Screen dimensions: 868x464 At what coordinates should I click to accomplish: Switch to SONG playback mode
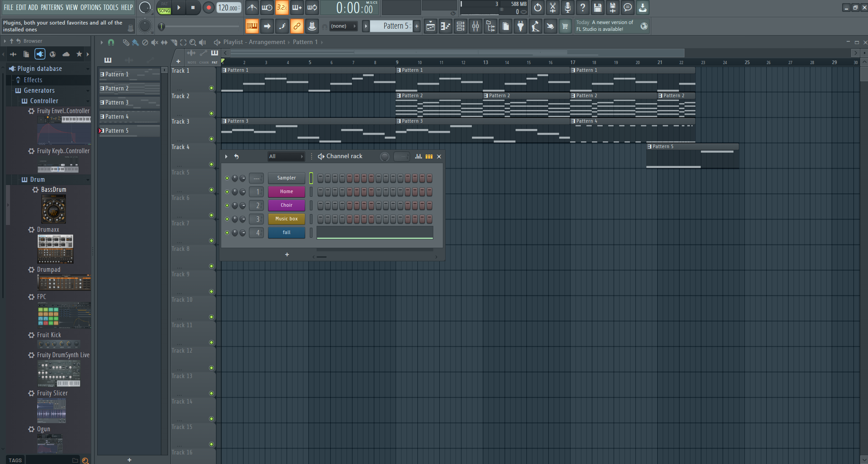(164, 10)
